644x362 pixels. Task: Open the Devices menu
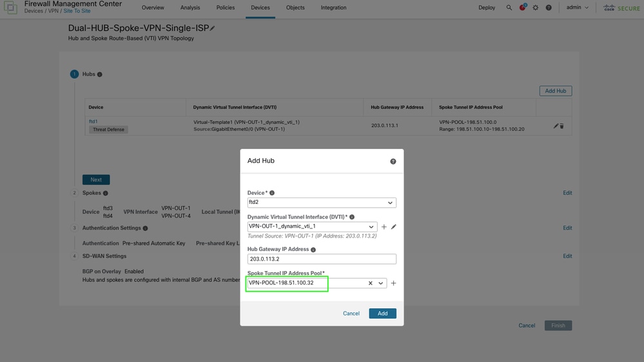260,7
